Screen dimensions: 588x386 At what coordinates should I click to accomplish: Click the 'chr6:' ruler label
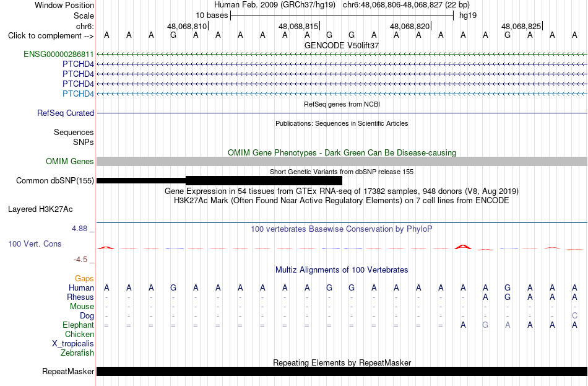(85, 26)
